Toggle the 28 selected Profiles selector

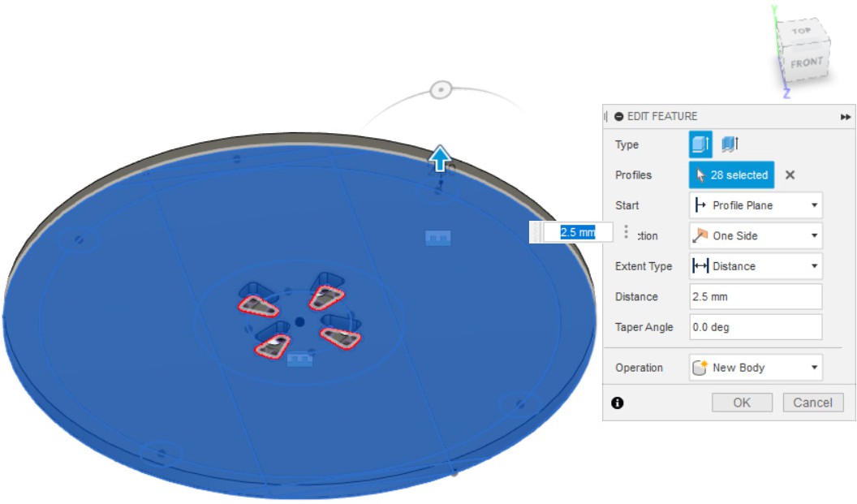[731, 175]
